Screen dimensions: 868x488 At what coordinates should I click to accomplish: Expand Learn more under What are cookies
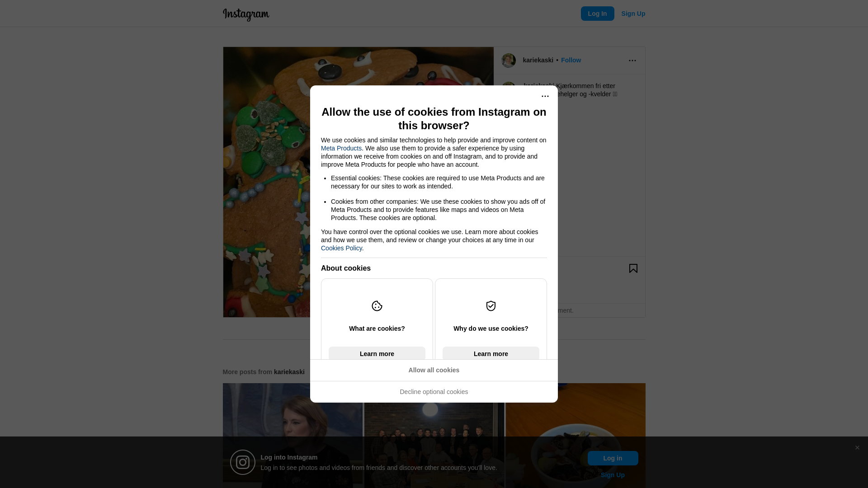coord(377,353)
